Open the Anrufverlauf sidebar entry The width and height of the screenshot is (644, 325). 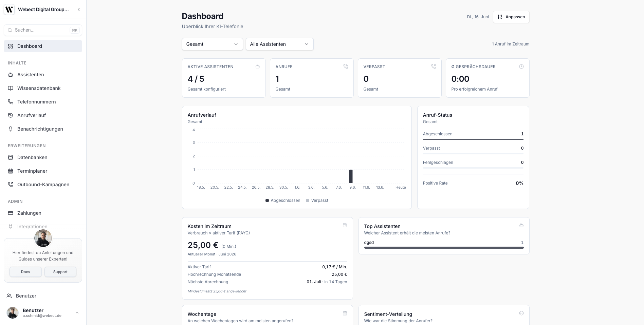pos(43,115)
